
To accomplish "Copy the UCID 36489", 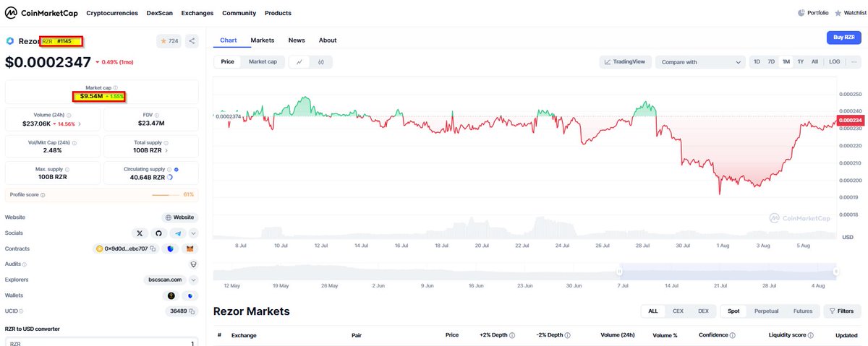I will coord(193,311).
